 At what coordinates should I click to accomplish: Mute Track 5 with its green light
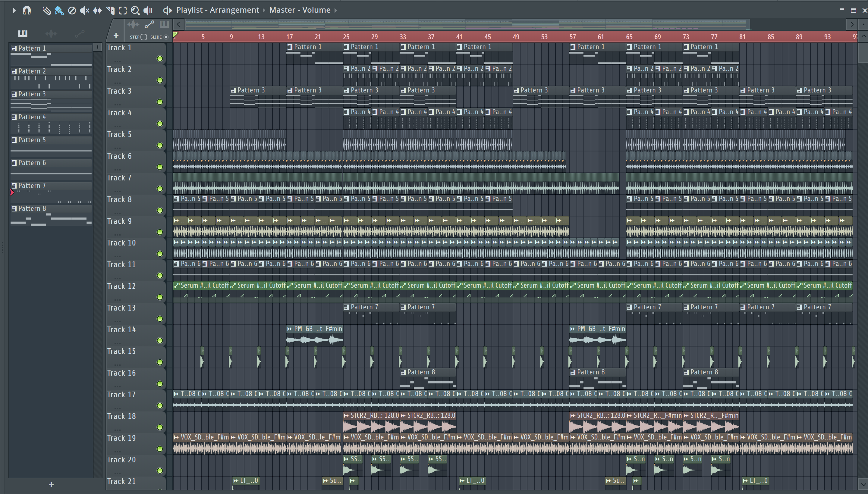pyautogui.click(x=160, y=145)
